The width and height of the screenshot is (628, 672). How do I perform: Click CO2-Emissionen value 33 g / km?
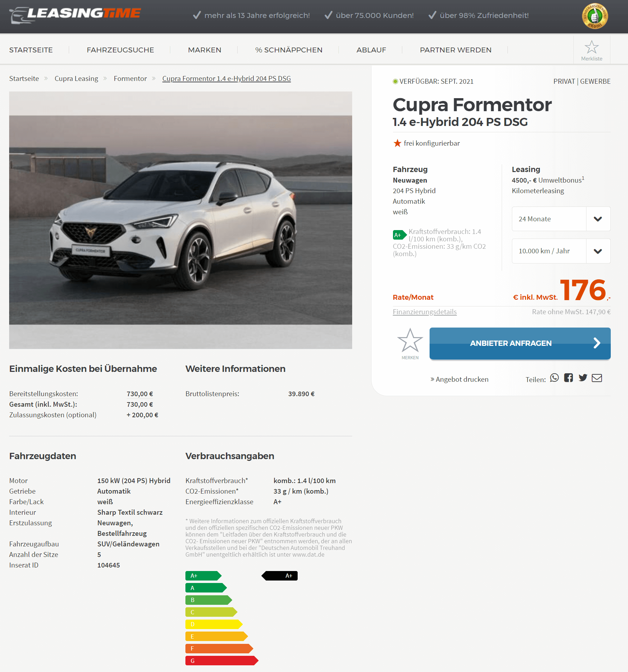[301, 491]
